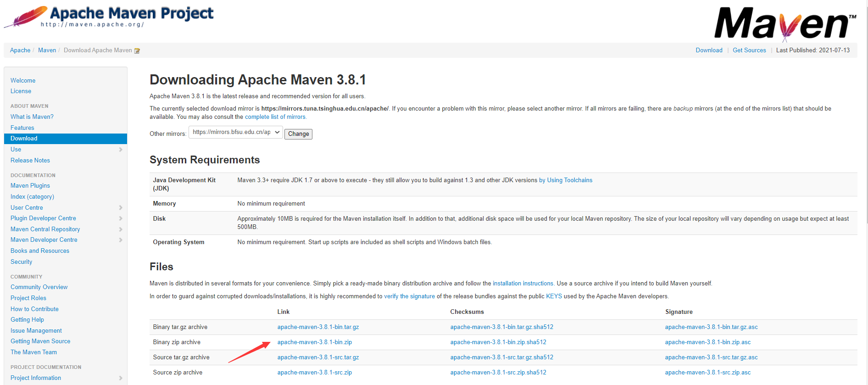
Task: Open Index (category) in the sidebar
Action: pos(32,197)
